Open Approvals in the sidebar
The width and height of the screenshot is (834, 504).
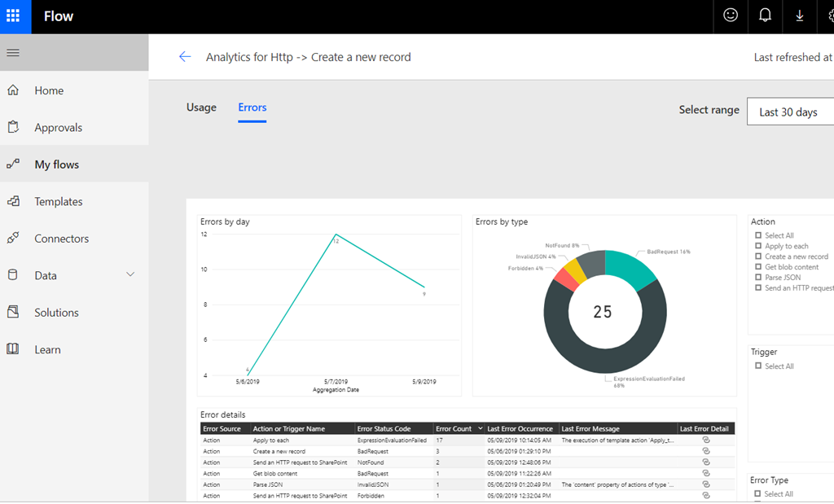click(x=59, y=128)
